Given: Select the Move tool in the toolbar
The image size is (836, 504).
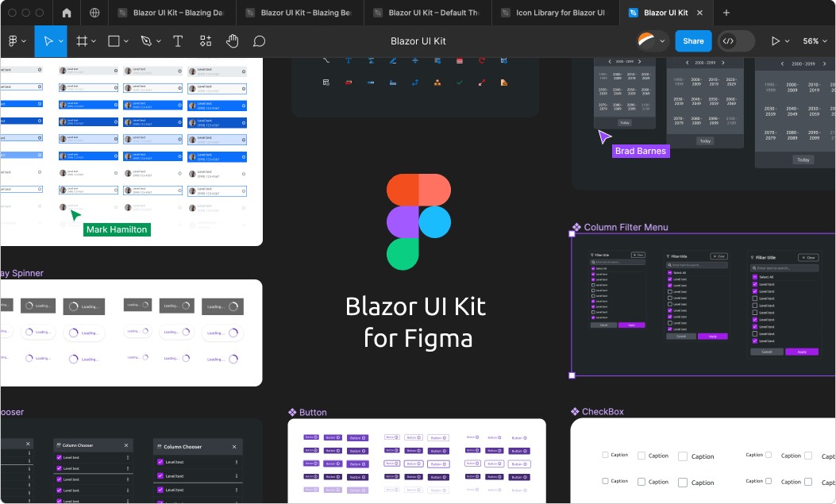Looking at the screenshot, I should tap(48, 41).
